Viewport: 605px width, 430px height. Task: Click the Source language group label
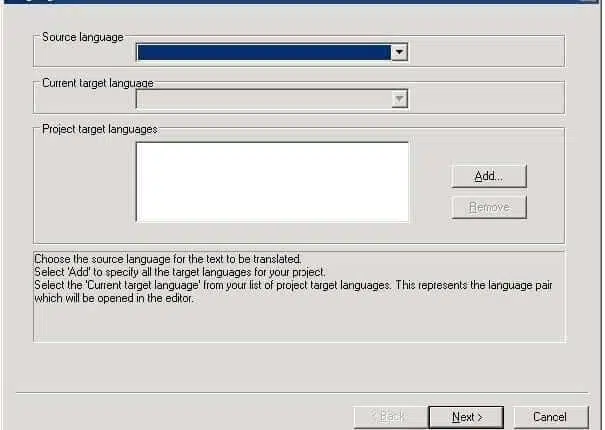coord(83,37)
